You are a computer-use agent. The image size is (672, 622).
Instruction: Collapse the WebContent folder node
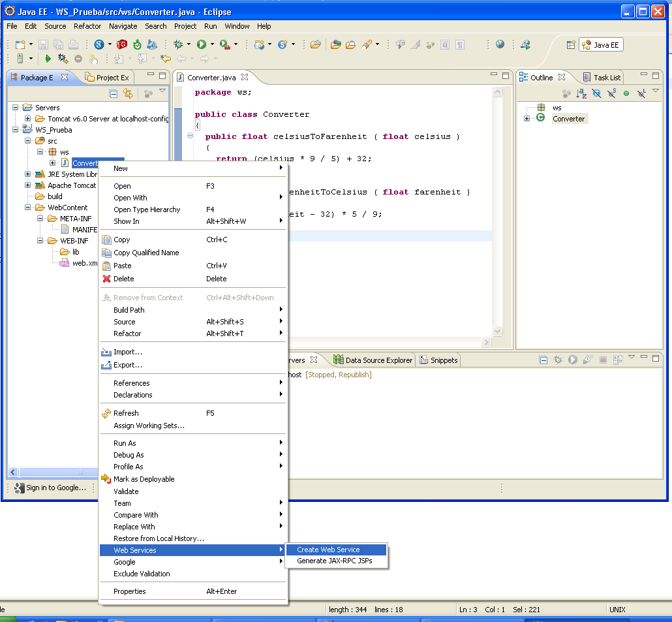[27, 207]
